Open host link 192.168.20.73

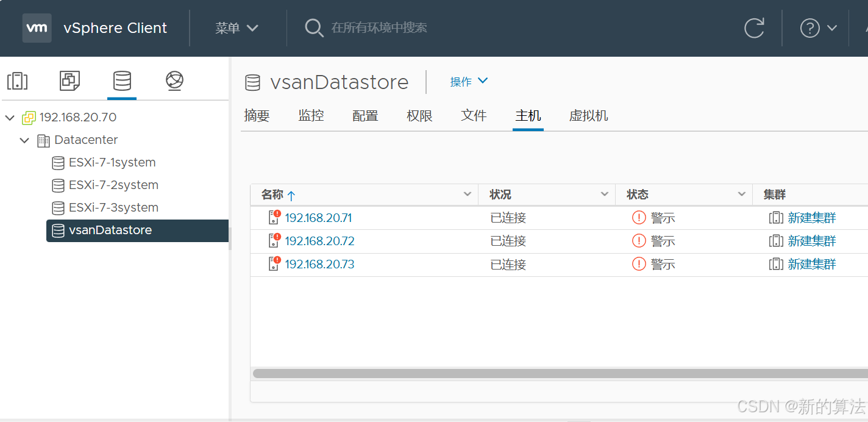click(319, 264)
